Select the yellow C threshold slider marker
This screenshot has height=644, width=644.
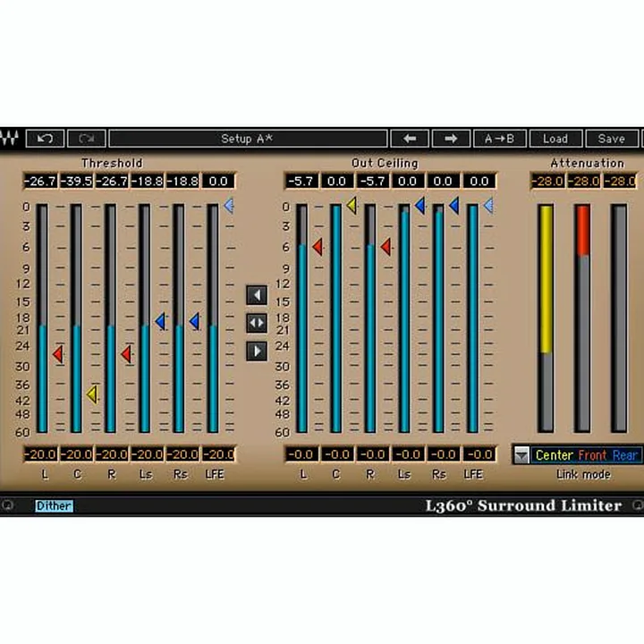pos(92,394)
